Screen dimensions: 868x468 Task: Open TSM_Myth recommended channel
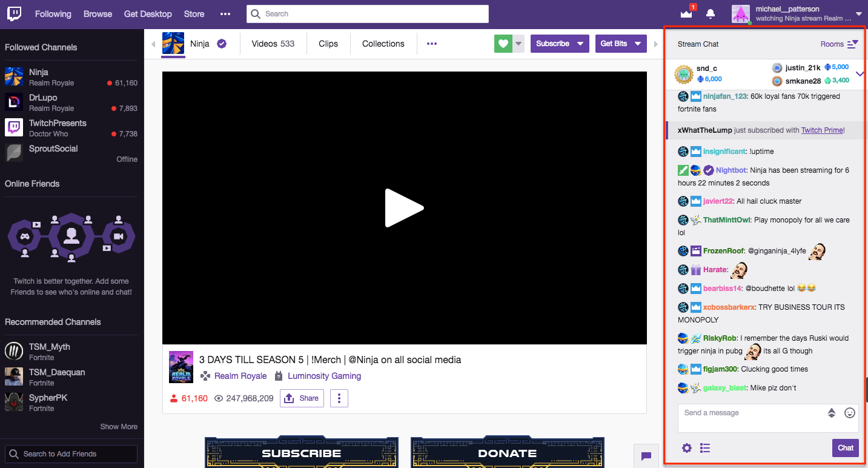tap(71, 352)
